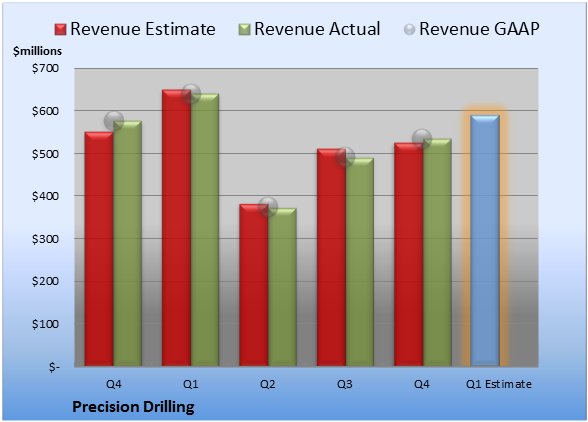Select the green actual bar for Q3

click(360, 262)
